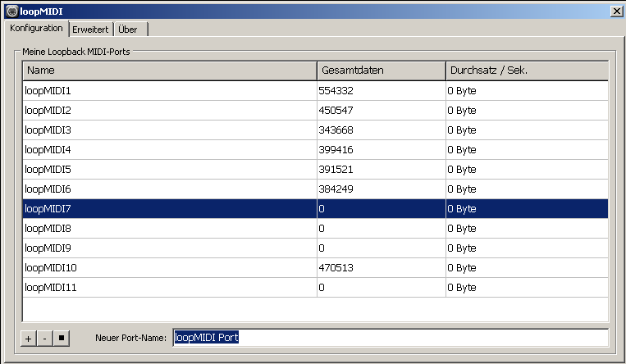Viewport: 626px width, 364px height.
Task: Open the Erweitert tab
Action: click(90, 30)
